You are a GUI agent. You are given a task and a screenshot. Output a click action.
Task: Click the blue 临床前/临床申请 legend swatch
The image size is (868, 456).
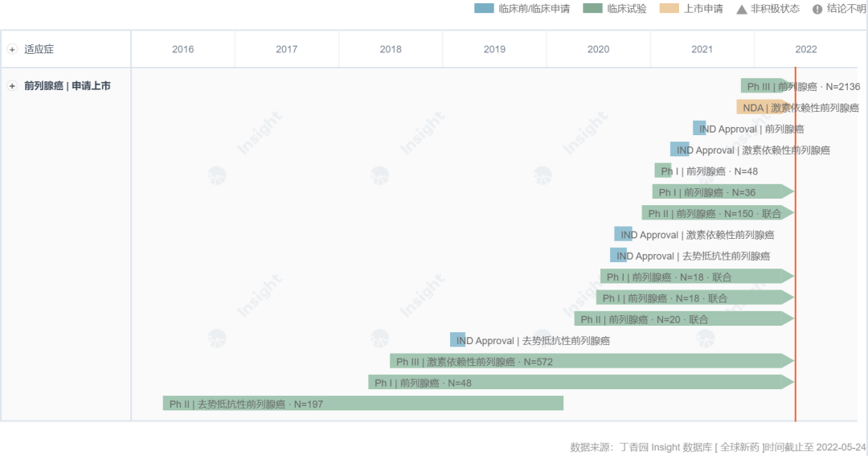pos(484,9)
